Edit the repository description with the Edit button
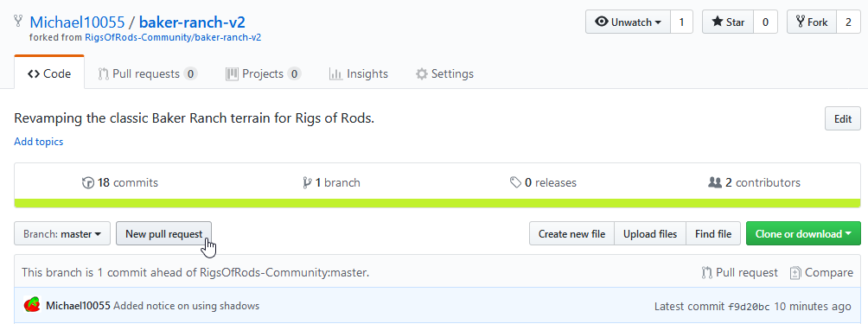 click(x=843, y=118)
